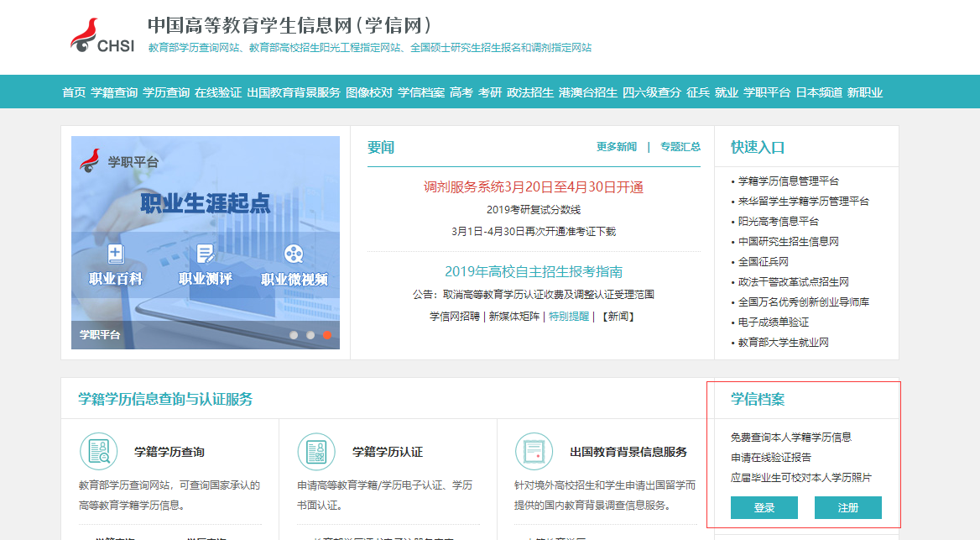Open 出国教育背景服务 navigation item
This screenshot has width=980, height=540.
point(293,92)
